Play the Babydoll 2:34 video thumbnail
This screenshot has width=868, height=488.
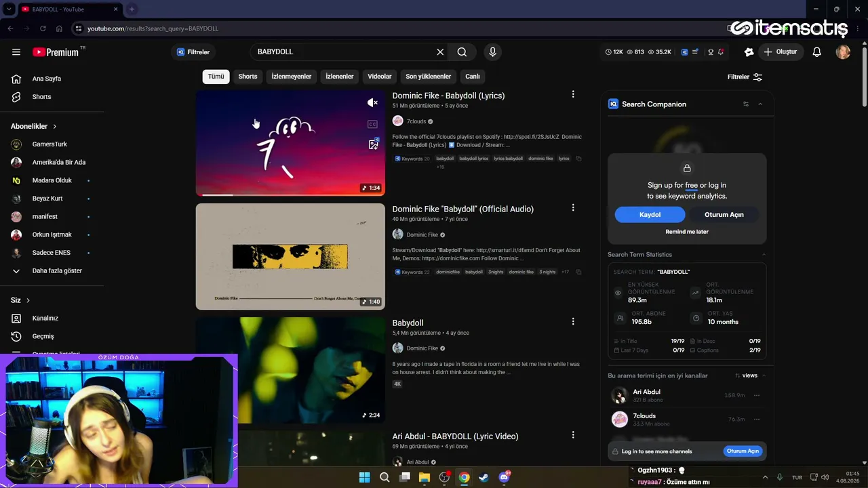click(x=290, y=370)
